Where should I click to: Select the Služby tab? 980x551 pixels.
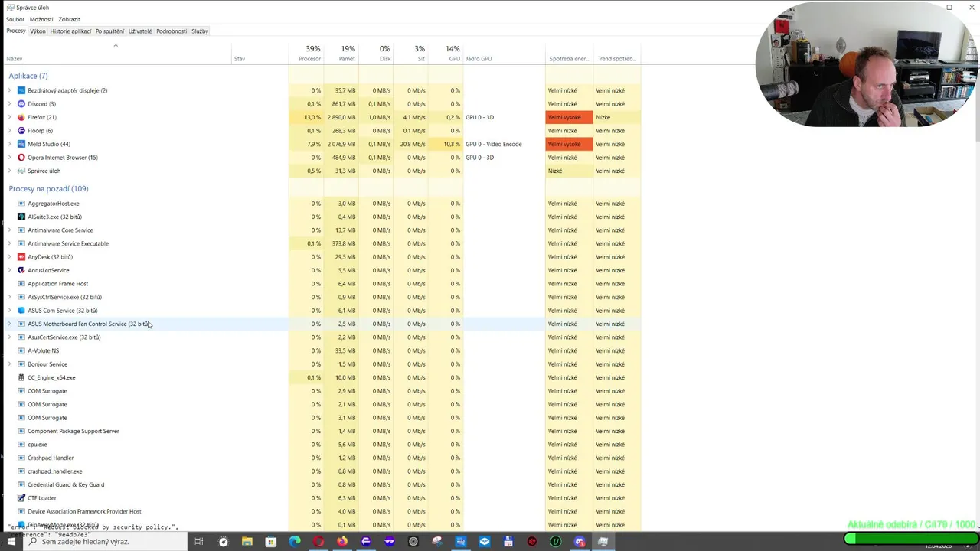200,31
